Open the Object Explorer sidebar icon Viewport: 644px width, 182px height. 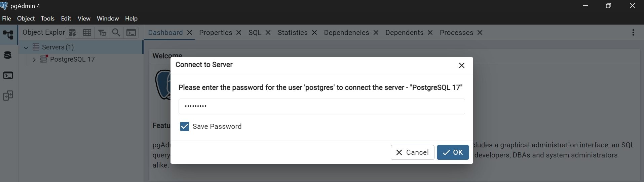(8, 35)
